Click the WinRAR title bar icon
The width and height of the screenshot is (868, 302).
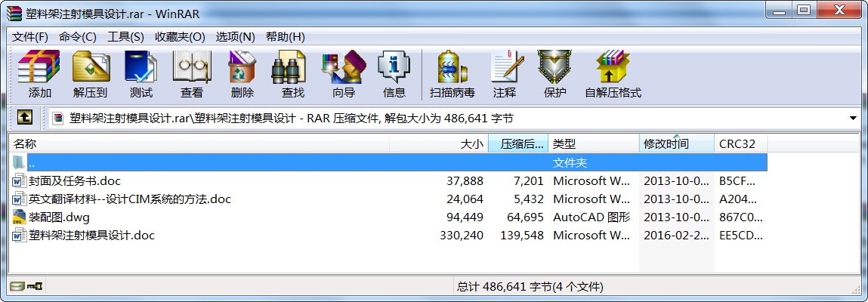point(14,13)
